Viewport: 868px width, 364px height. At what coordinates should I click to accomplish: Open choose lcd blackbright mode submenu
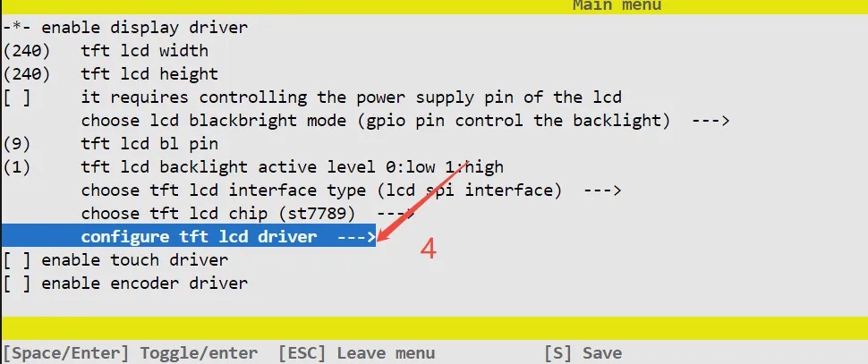(405, 121)
